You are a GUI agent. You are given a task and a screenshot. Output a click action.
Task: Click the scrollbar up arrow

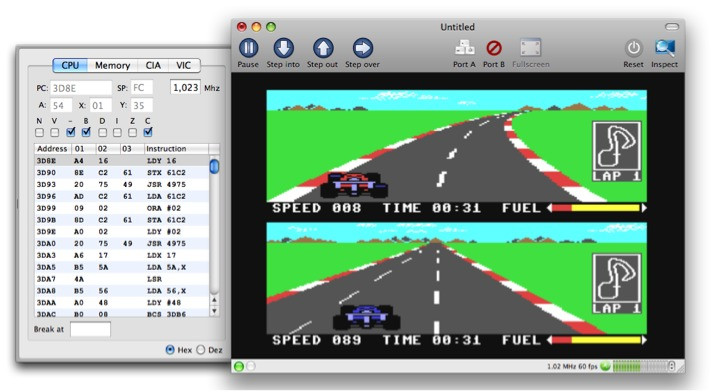(214, 300)
